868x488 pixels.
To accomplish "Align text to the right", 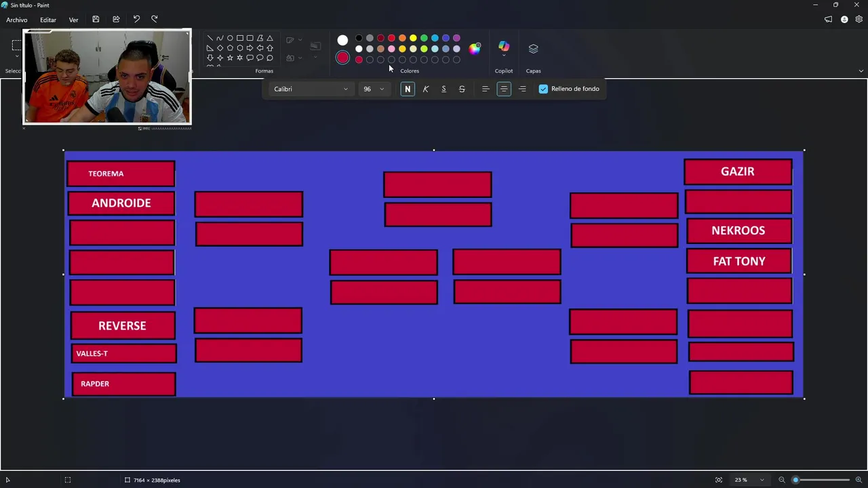I will click(522, 89).
